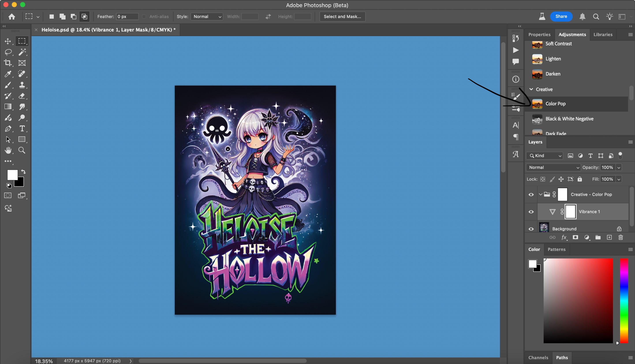Select the Hand tool
This screenshot has height=364, width=635.
[8, 150]
